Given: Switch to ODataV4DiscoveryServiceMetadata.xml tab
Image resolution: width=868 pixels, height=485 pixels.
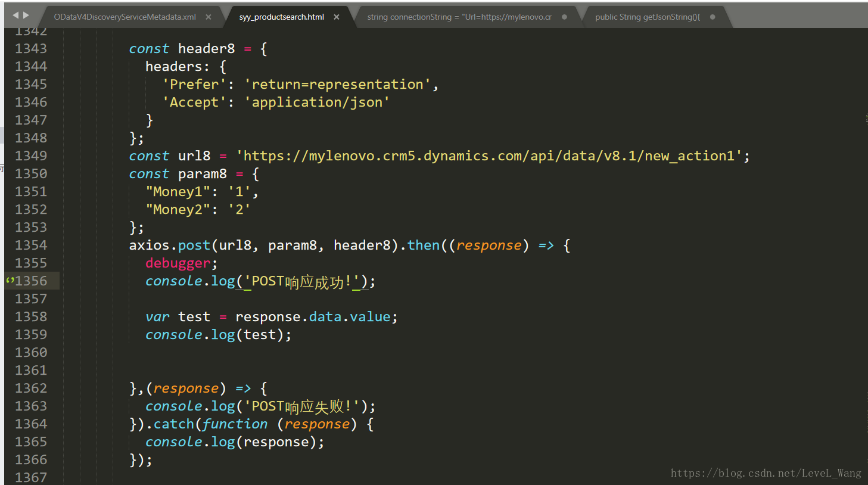Looking at the screenshot, I should [125, 17].
